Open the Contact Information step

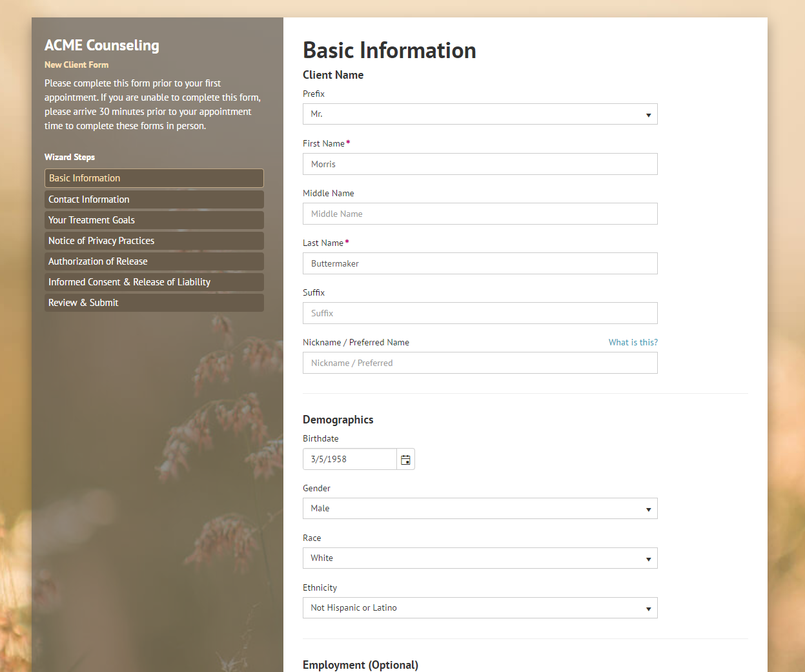154,199
